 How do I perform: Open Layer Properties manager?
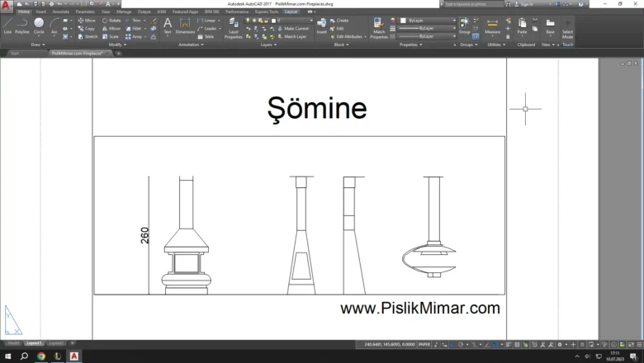[234, 28]
